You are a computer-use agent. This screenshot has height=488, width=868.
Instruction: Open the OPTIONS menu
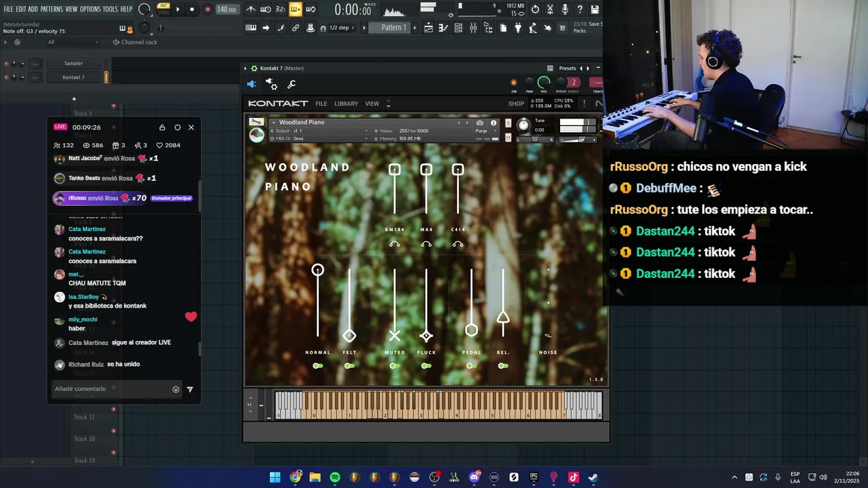pyautogui.click(x=90, y=9)
